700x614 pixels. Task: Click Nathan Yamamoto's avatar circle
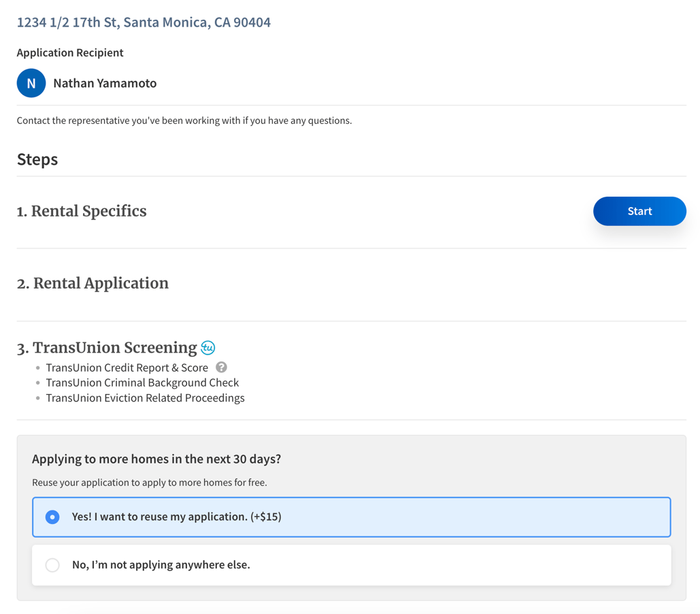31,82
